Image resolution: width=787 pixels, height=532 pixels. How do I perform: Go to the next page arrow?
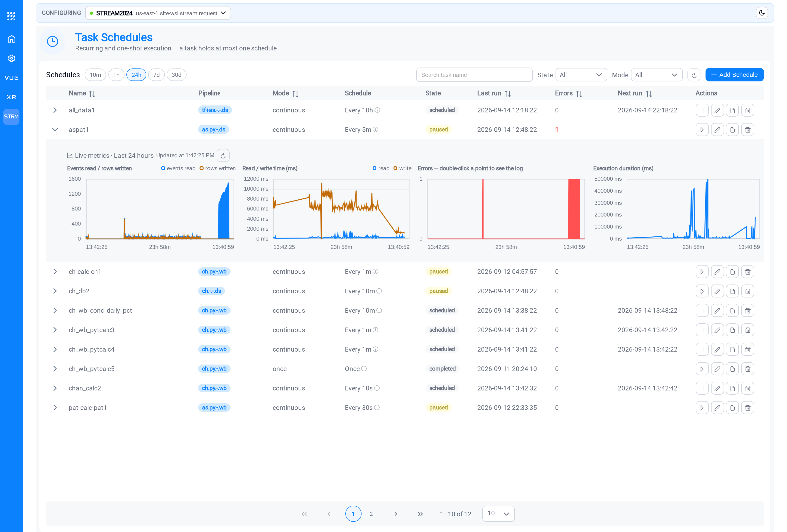[396, 514]
